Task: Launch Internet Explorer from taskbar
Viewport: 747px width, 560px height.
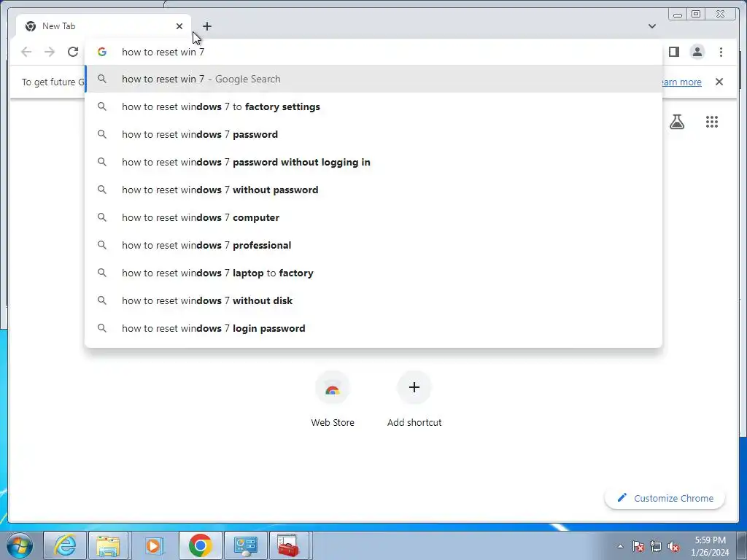Action: 65,545
